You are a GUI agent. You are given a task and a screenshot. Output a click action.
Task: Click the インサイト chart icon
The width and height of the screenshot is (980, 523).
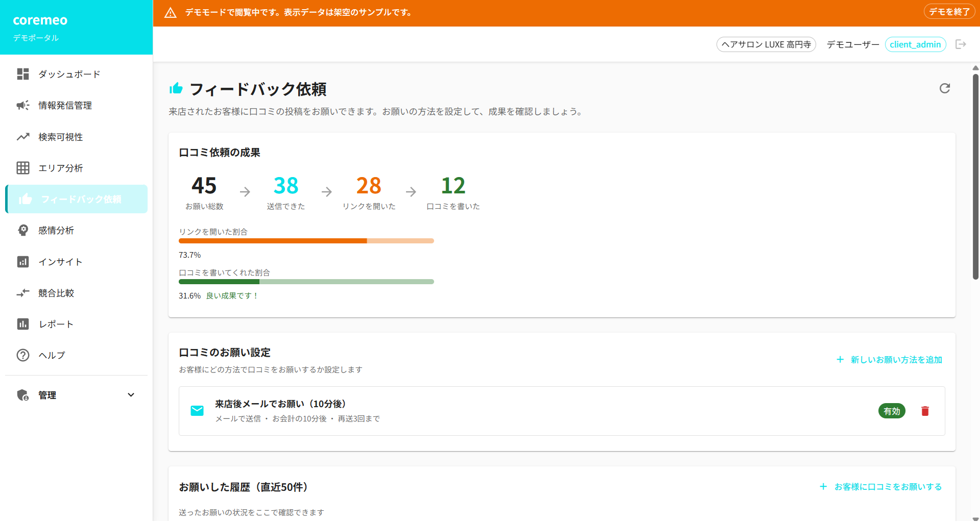pos(23,262)
